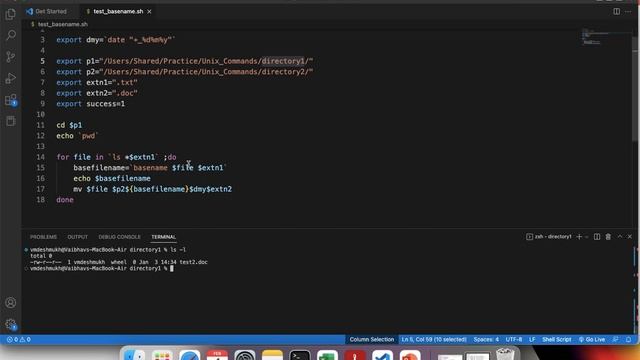Change end of line sequence LF
Screen dimensions: 640x360
[x=532, y=340]
